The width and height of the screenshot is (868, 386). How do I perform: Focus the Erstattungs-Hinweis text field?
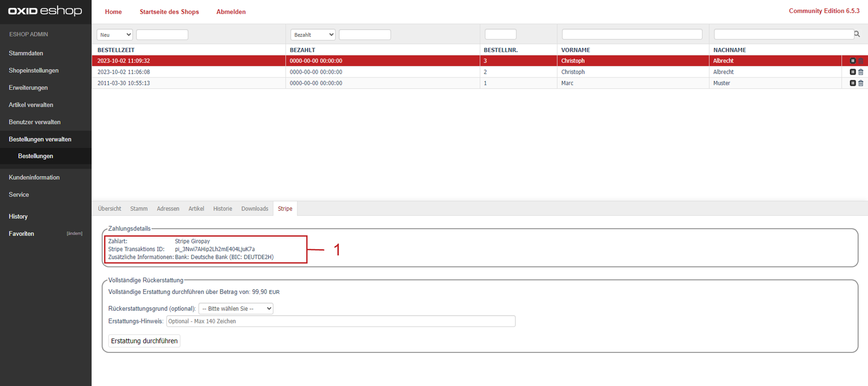[341, 321]
